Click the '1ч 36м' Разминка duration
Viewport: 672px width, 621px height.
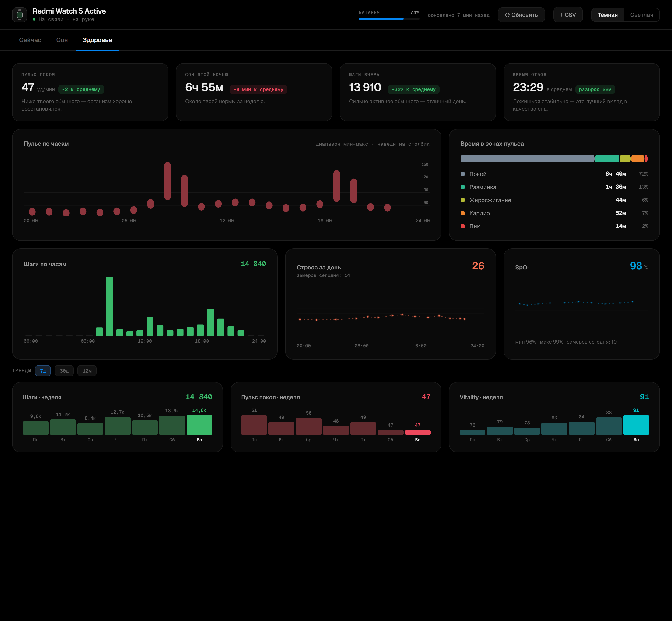click(x=616, y=187)
